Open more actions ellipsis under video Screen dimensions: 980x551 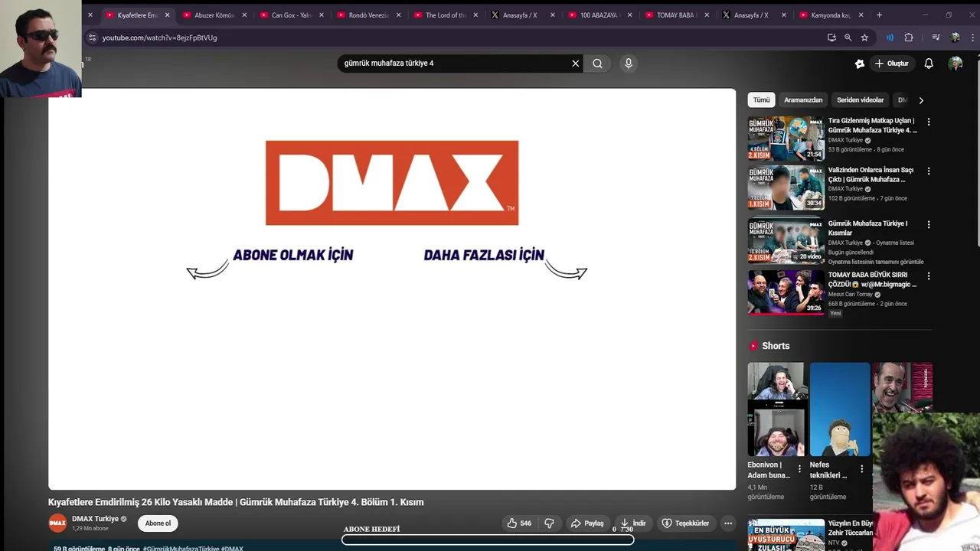pyautogui.click(x=728, y=523)
